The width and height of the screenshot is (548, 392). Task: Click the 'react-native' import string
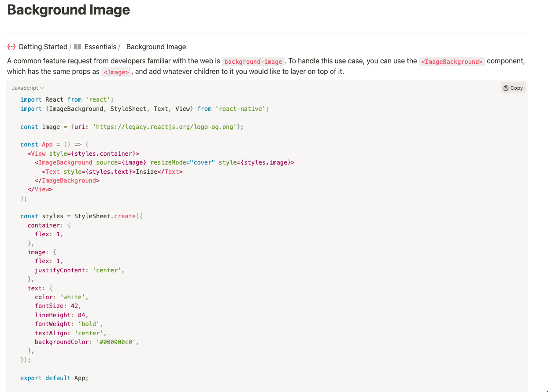click(240, 109)
